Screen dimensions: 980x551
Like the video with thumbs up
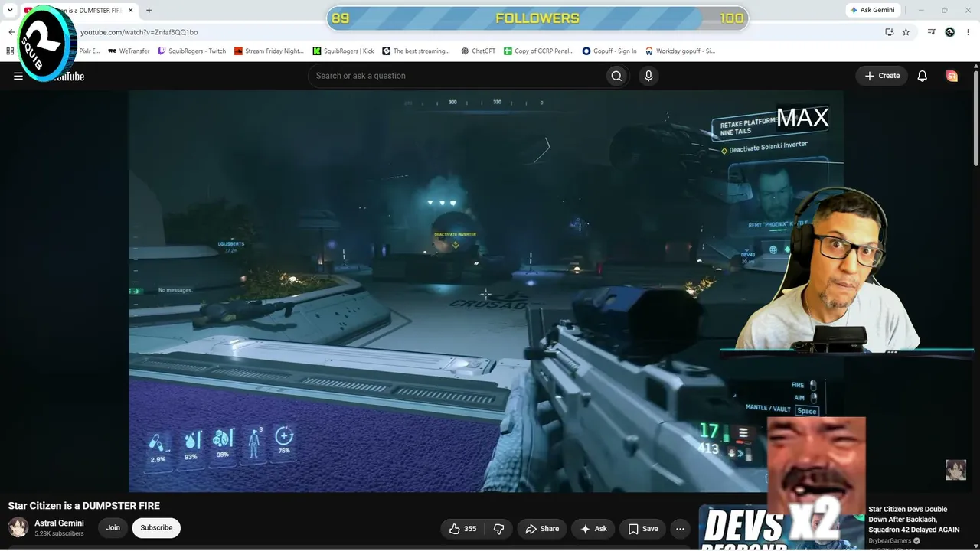[x=463, y=529]
